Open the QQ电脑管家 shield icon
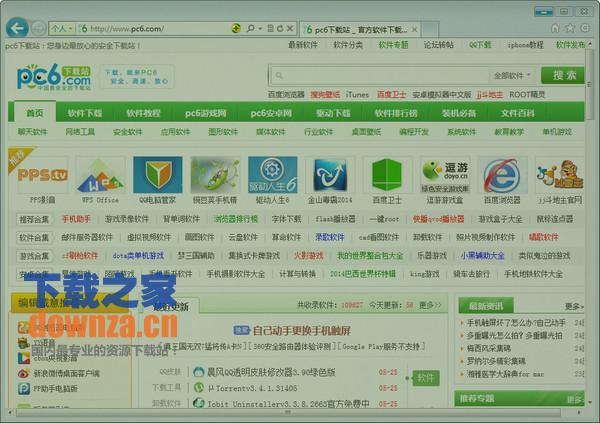600x423 pixels. (158, 175)
